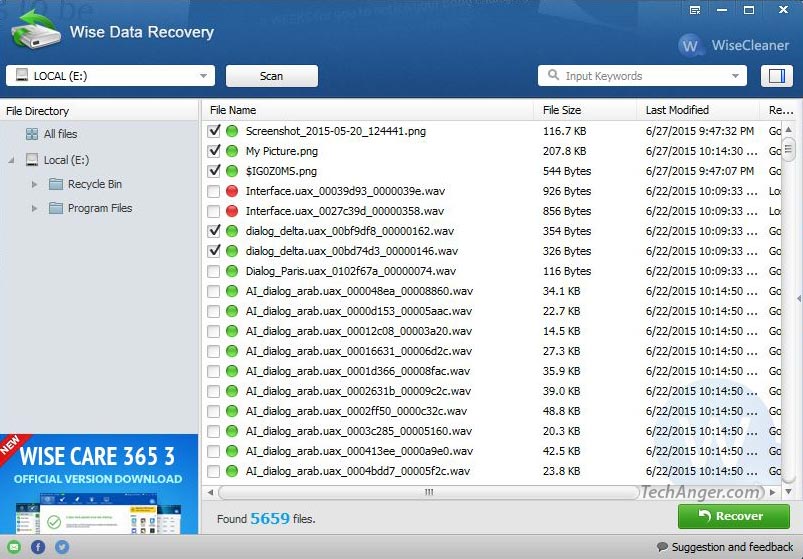
Task: Open the Facebook icon in bottom bar
Action: click(x=38, y=547)
